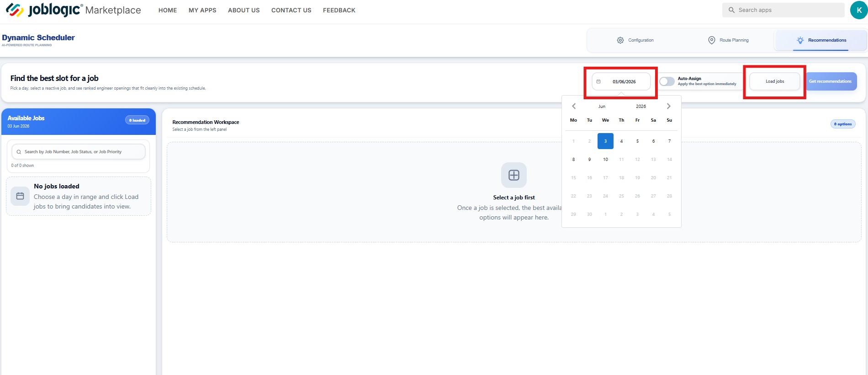The width and height of the screenshot is (868, 375).
Task: Click the disabled day 25 in the calendar
Action: coord(621,196)
